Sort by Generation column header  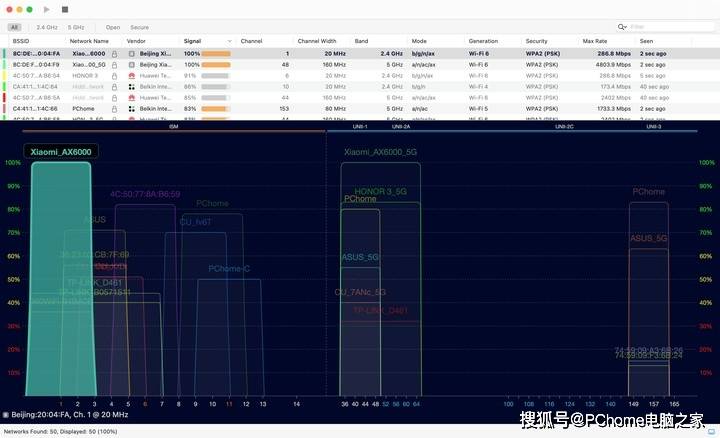point(483,41)
